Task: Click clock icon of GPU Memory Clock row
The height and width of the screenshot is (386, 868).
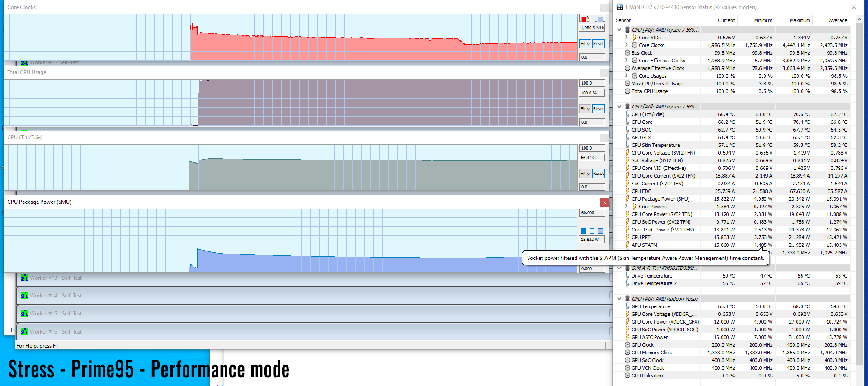Action: point(627,353)
